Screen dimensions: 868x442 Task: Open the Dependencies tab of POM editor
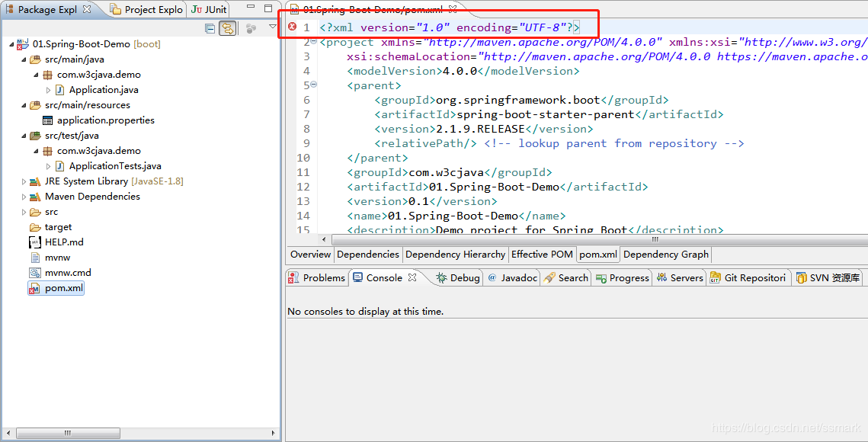pos(368,255)
